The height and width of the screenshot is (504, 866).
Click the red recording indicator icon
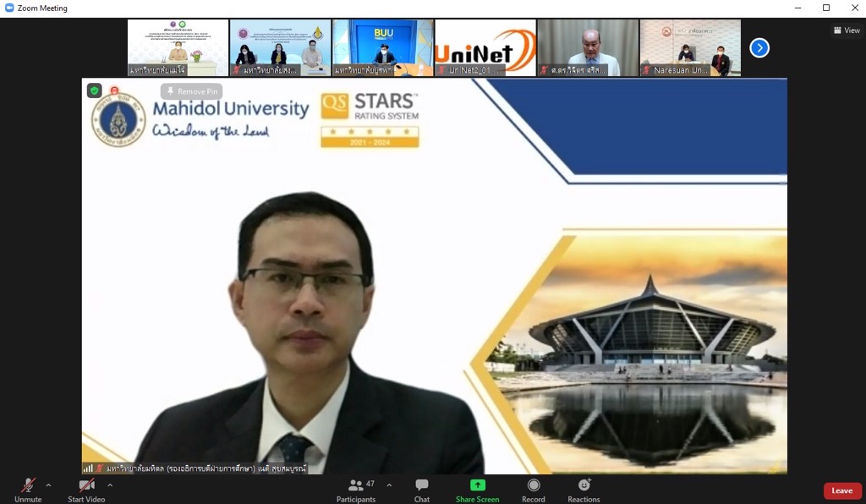click(114, 90)
